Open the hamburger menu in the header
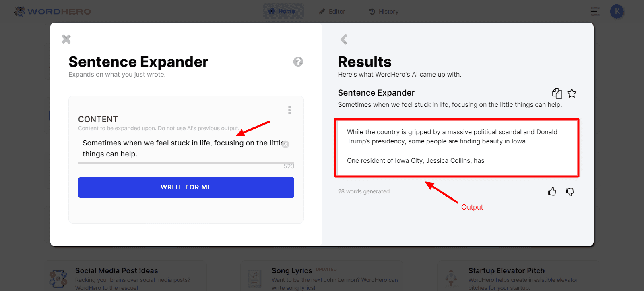The height and width of the screenshot is (291, 644). 595,12
